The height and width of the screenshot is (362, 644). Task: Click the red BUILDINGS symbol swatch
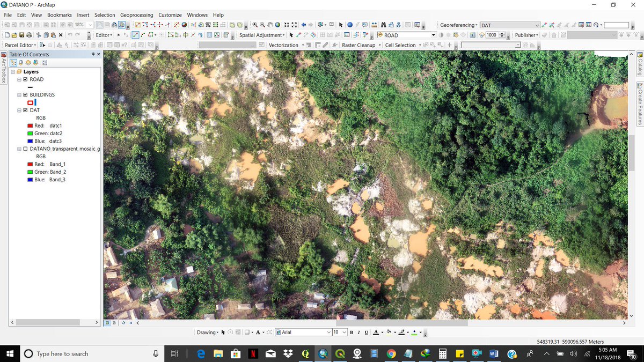[31, 102]
